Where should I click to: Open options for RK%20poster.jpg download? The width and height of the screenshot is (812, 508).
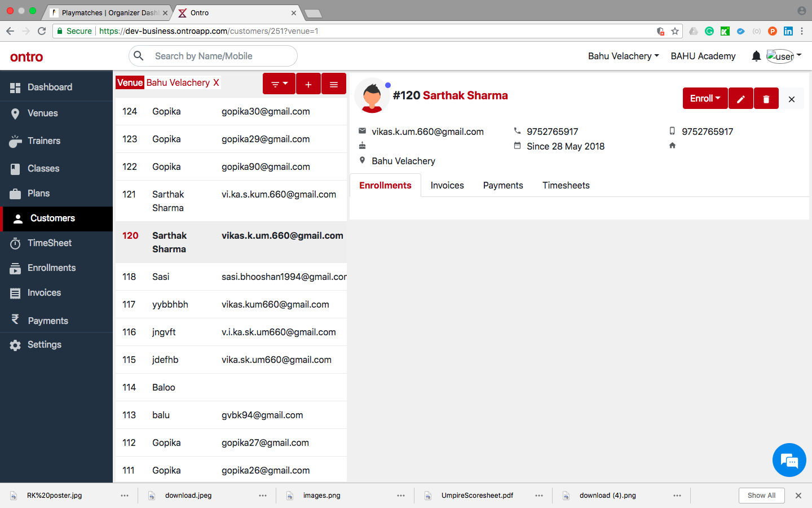click(x=125, y=496)
